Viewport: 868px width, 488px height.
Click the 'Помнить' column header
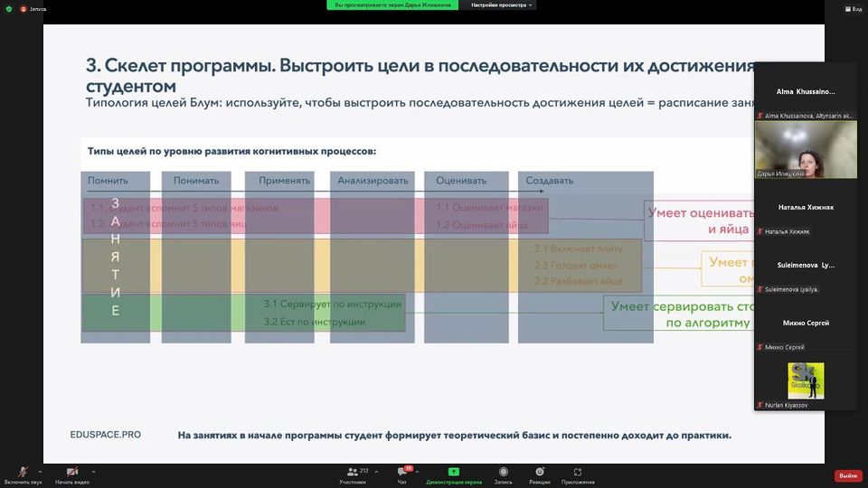(x=108, y=181)
